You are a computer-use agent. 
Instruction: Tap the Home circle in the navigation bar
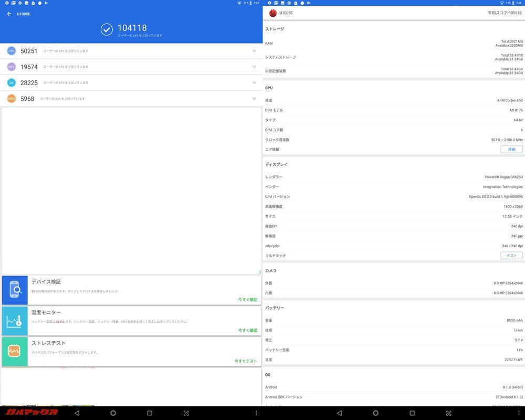[113, 413]
